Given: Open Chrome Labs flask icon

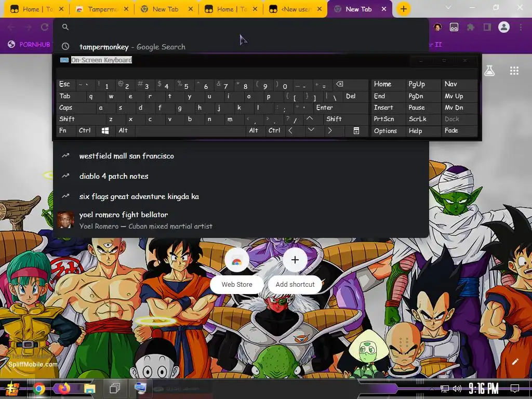Looking at the screenshot, I should (489, 71).
